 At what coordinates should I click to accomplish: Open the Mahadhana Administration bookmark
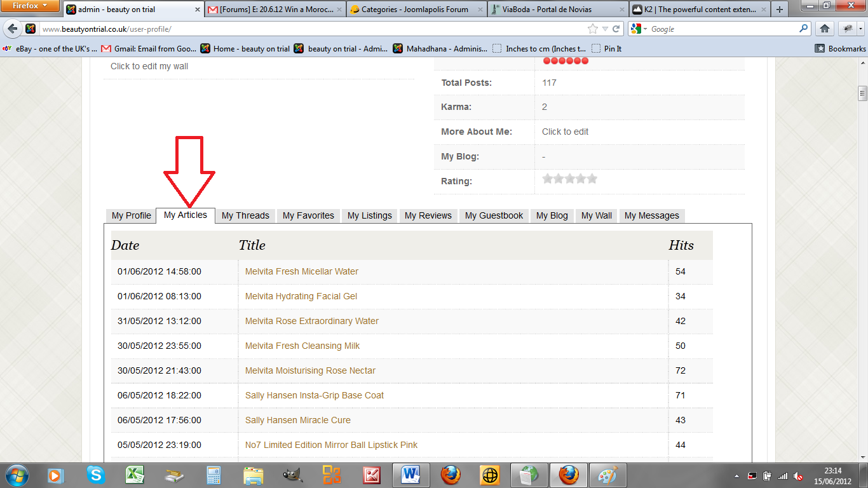[440, 48]
